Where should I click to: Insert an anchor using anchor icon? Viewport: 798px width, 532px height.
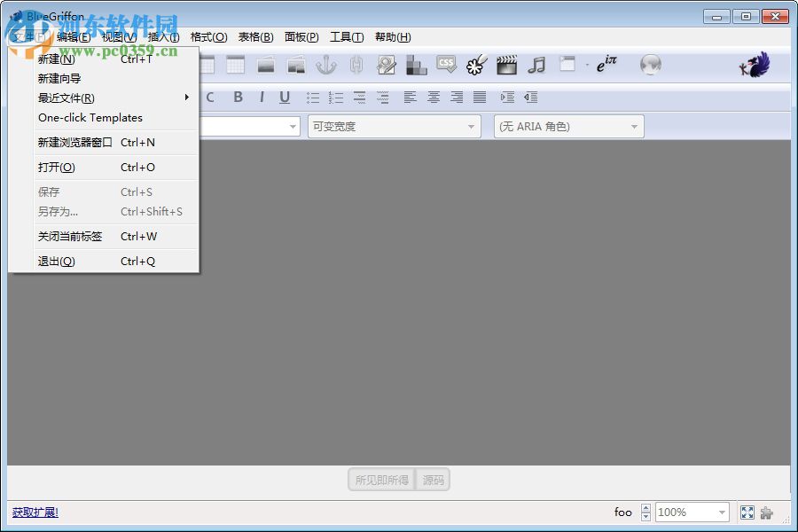tap(325, 65)
